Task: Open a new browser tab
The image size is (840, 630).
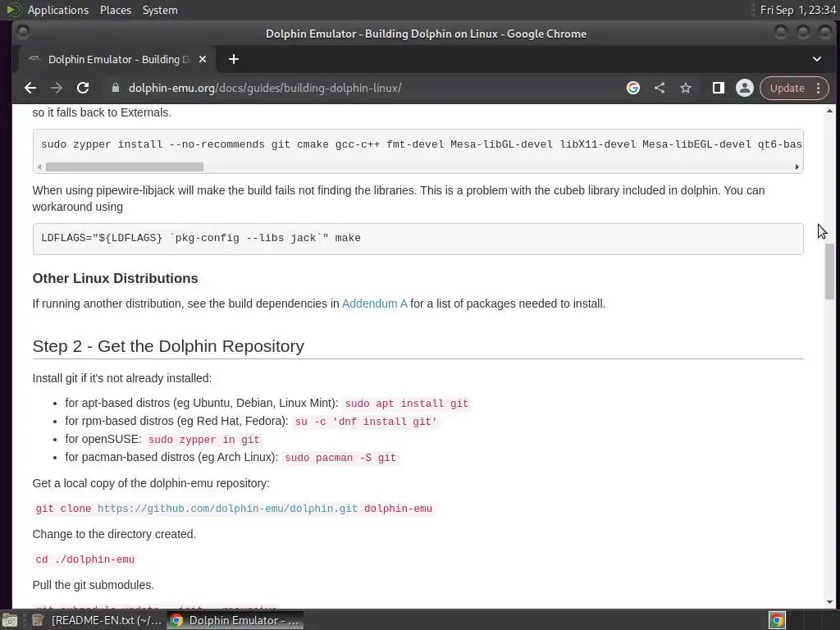Action: 234,59
